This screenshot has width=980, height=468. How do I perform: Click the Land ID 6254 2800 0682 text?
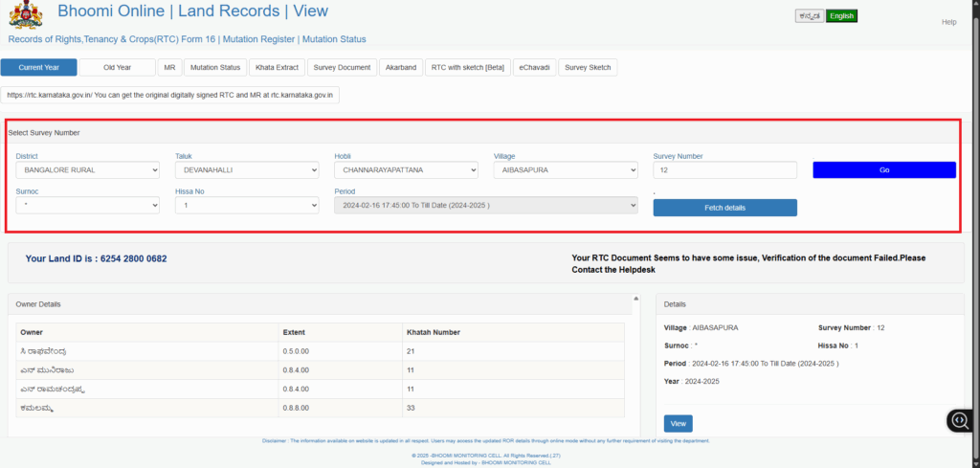(97, 258)
